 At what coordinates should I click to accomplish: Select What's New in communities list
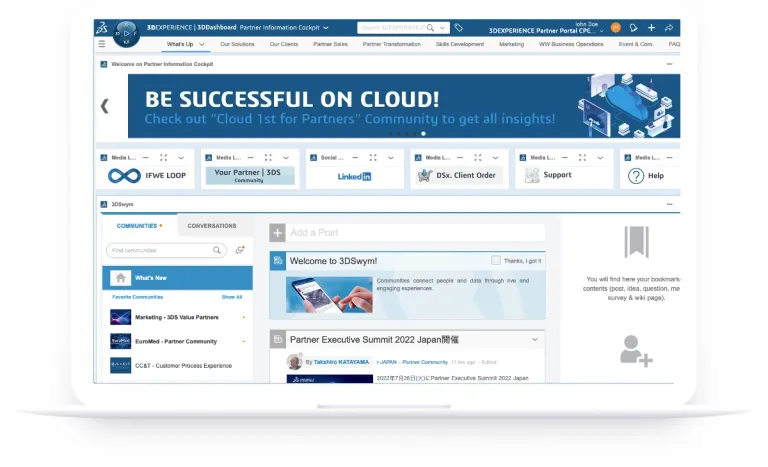177,278
